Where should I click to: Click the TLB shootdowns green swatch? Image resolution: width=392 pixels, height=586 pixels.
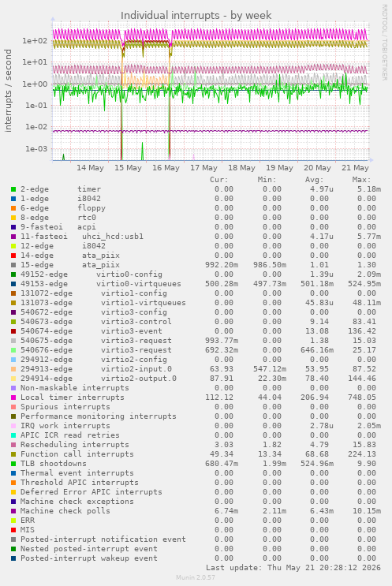click(x=13, y=464)
